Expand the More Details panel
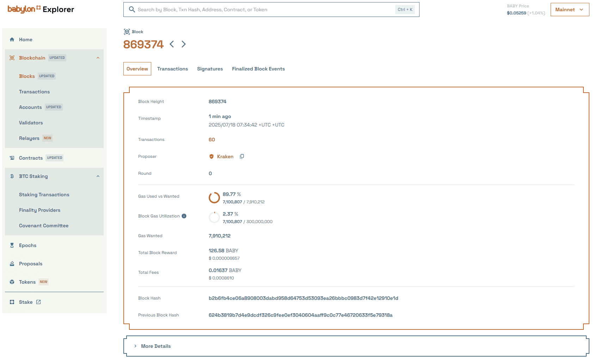 [155, 346]
